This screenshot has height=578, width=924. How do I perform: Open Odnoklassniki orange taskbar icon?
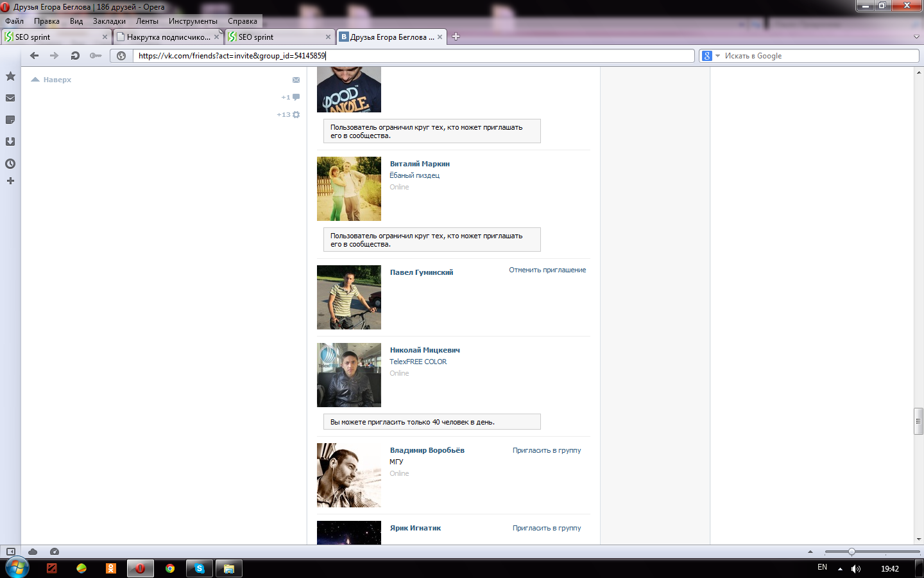tap(111, 568)
